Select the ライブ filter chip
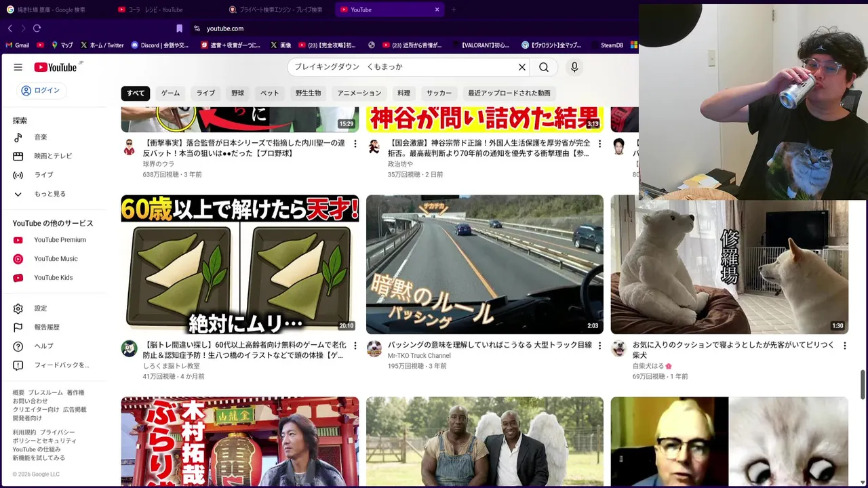The image size is (868, 488). click(x=205, y=93)
